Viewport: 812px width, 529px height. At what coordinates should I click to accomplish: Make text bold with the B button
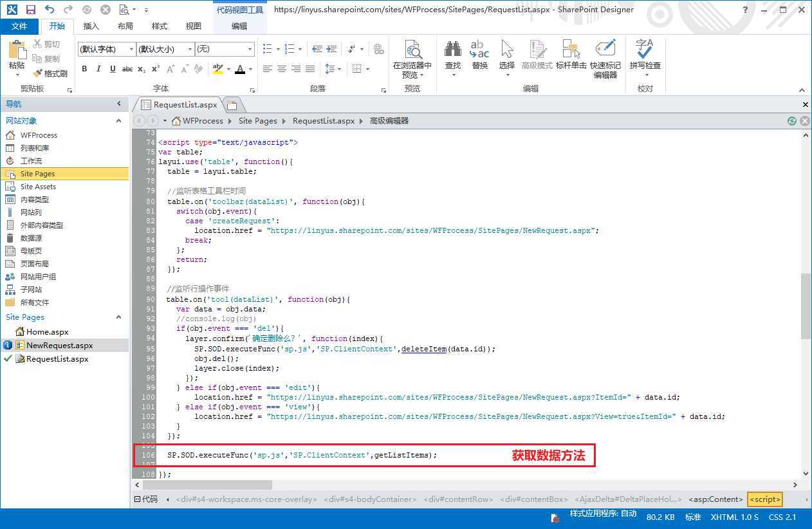[x=84, y=69]
